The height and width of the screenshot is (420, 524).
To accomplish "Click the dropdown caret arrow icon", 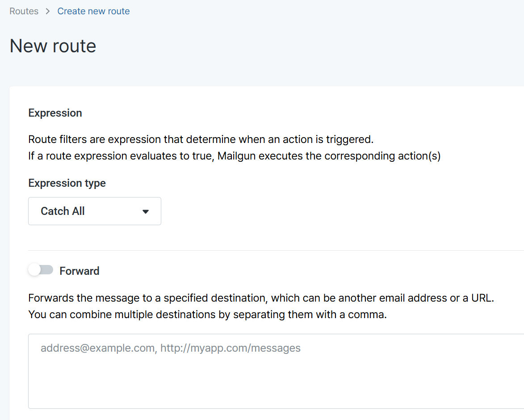I will pyautogui.click(x=145, y=211).
